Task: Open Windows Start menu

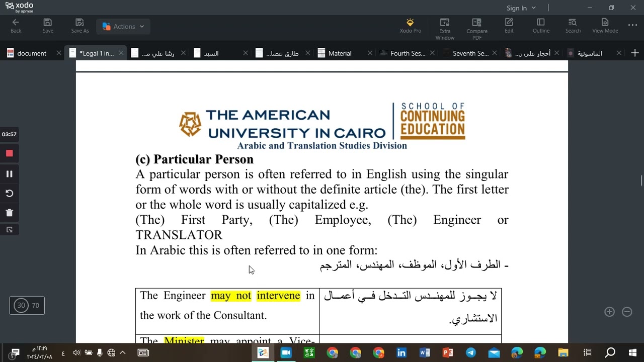Action: coord(633,352)
